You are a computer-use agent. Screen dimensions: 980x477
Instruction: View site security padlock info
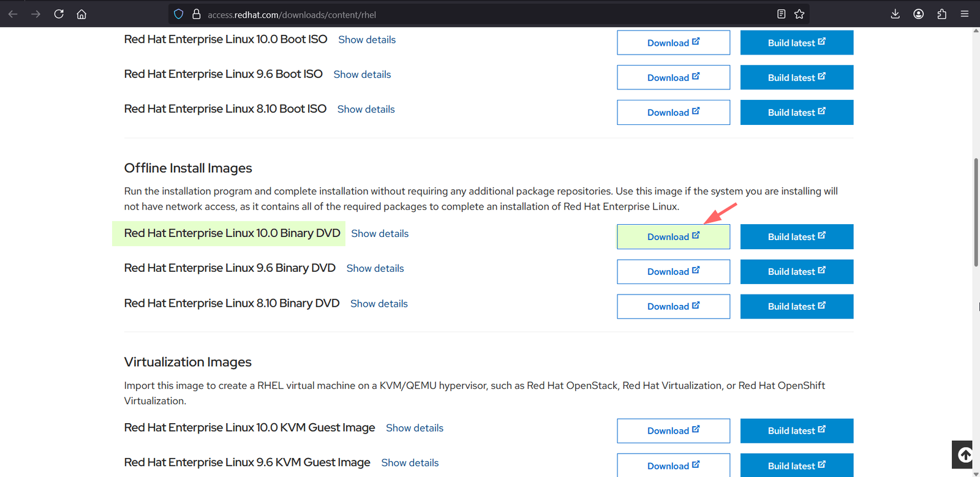[x=197, y=14]
